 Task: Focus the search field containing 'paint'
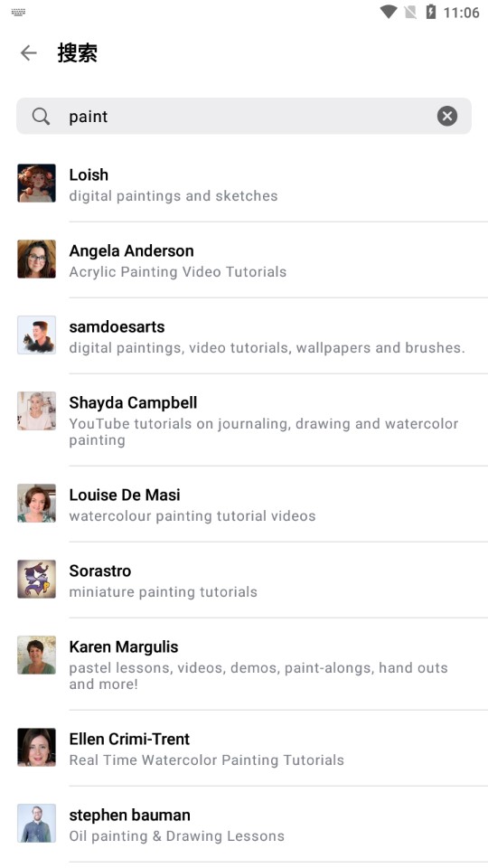pos(244,117)
